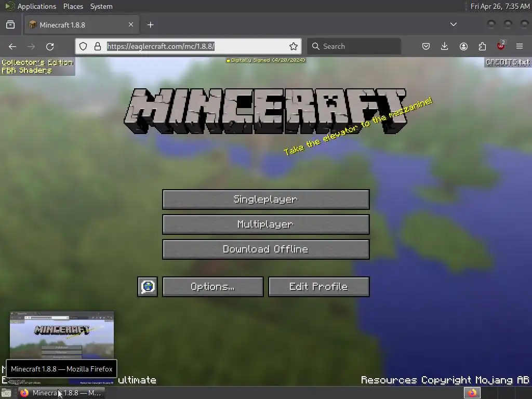Click the Digitally Signed notice
532x399 pixels.
click(266, 60)
